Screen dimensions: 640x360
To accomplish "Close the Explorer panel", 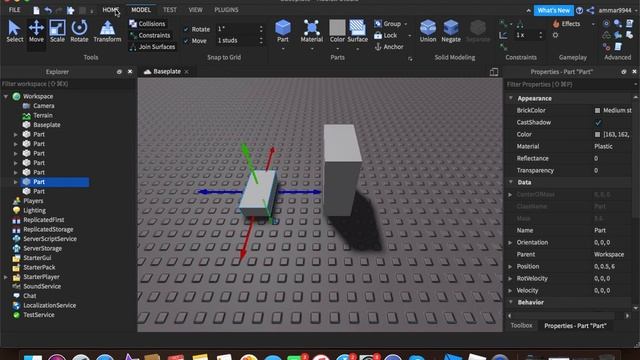I will click(130, 72).
